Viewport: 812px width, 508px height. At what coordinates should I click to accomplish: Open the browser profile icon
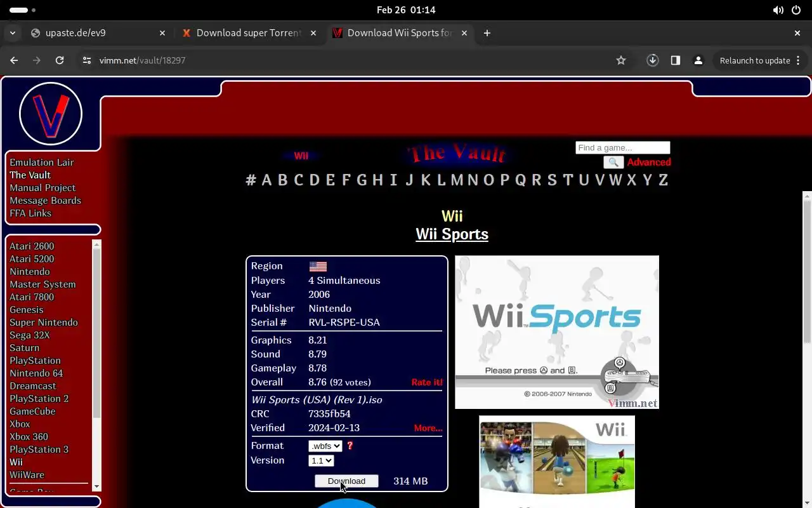(698, 60)
